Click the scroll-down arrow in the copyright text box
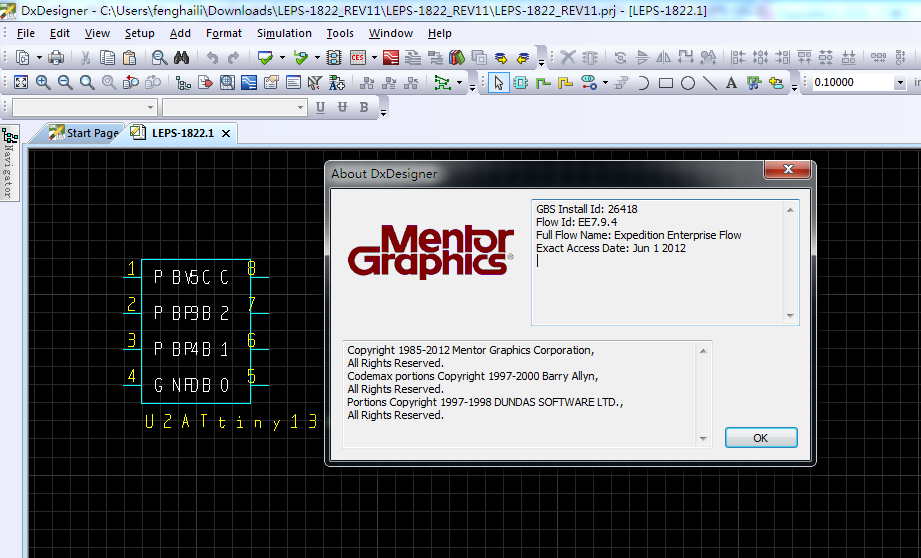 coord(705,437)
